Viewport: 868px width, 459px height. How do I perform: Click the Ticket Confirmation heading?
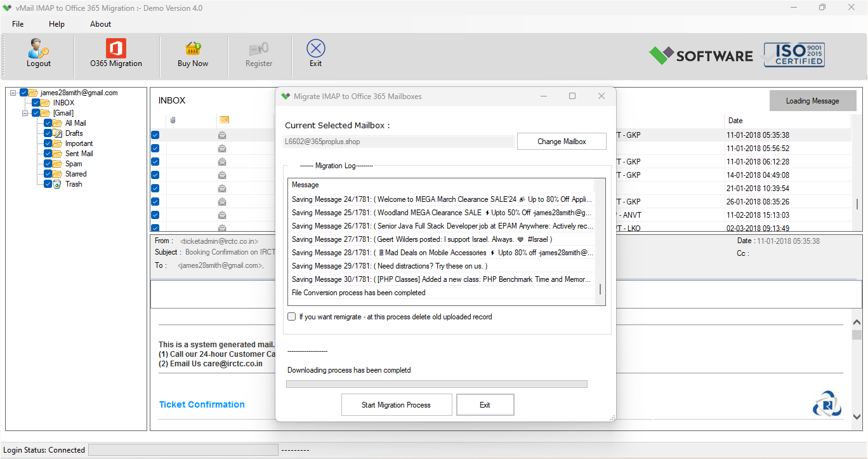[x=202, y=404]
